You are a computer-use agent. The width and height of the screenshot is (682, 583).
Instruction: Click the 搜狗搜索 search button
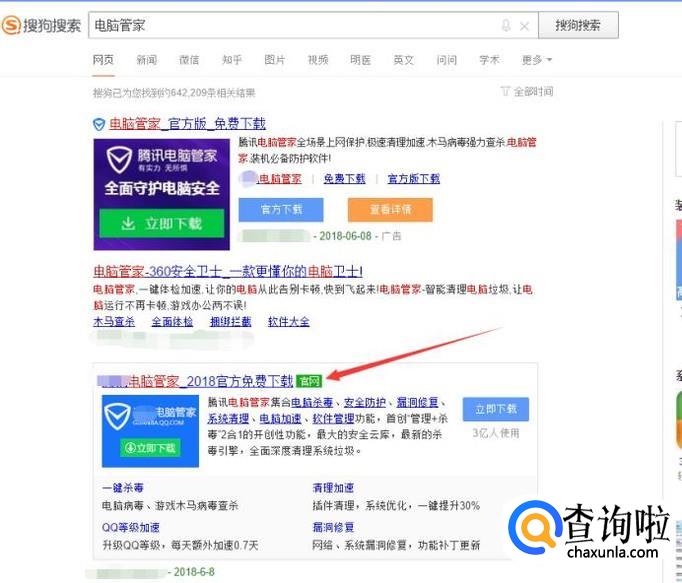point(578,25)
